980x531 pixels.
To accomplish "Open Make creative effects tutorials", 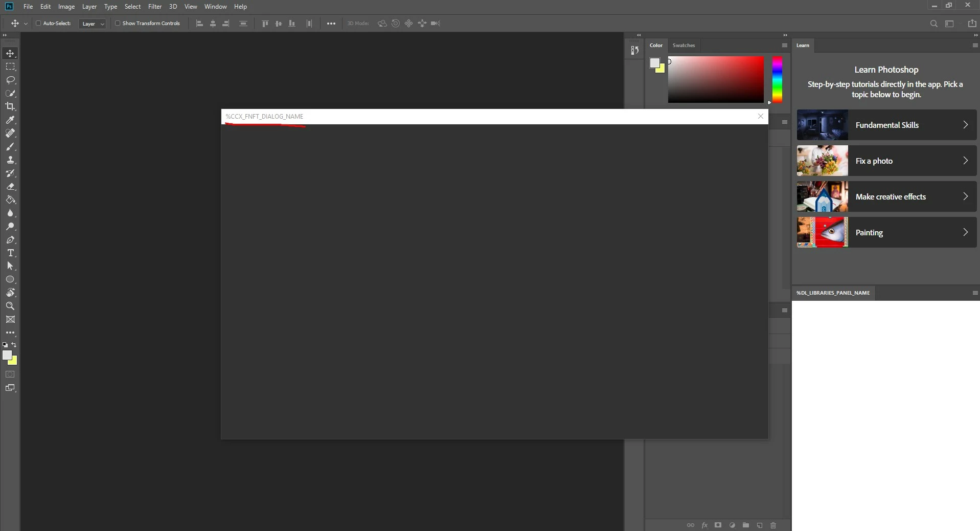I will (886, 196).
